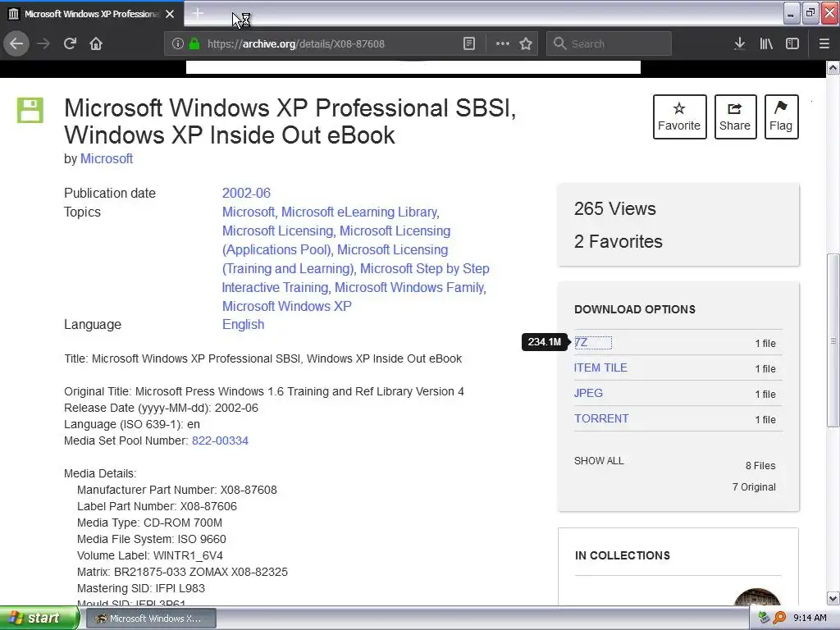Open the Library bookshelf icon
Viewport: 840px width, 630px height.
[x=766, y=44]
